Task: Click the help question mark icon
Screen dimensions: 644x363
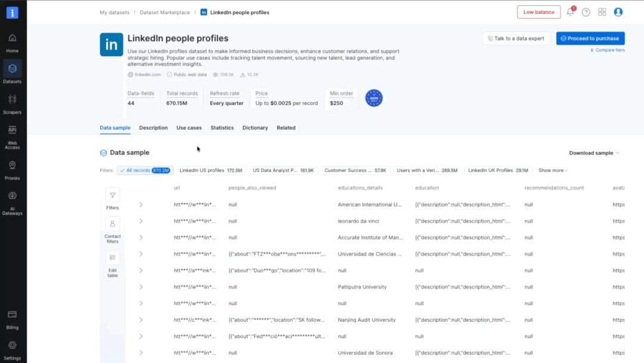Action: (x=586, y=13)
